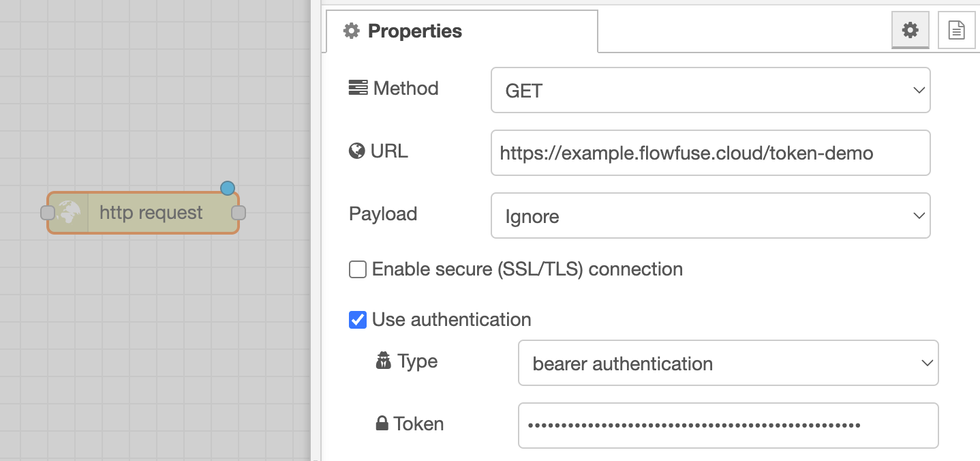Click the globe icon on http request node
The width and height of the screenshot is (980, 461).
click(x=68, y=213)
